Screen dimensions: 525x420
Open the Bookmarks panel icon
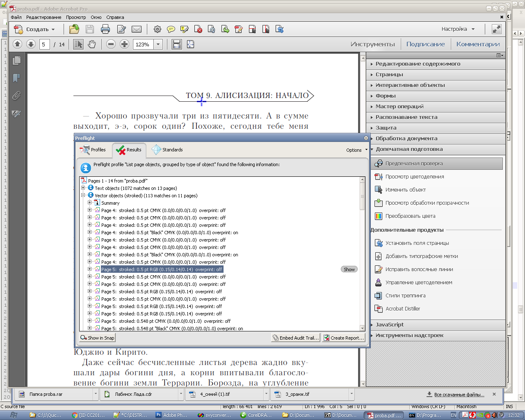coord(16,78)
